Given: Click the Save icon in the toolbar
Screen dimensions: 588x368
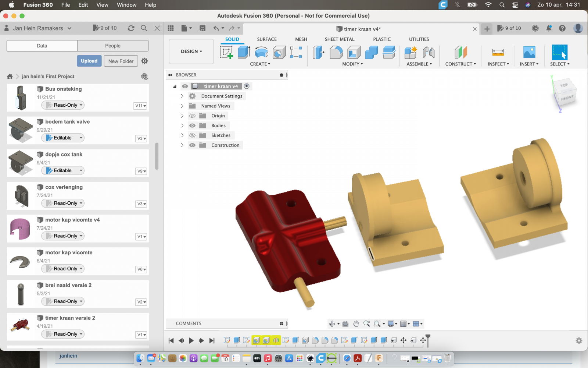Looking at the screenshot, I should pos(202,28).
